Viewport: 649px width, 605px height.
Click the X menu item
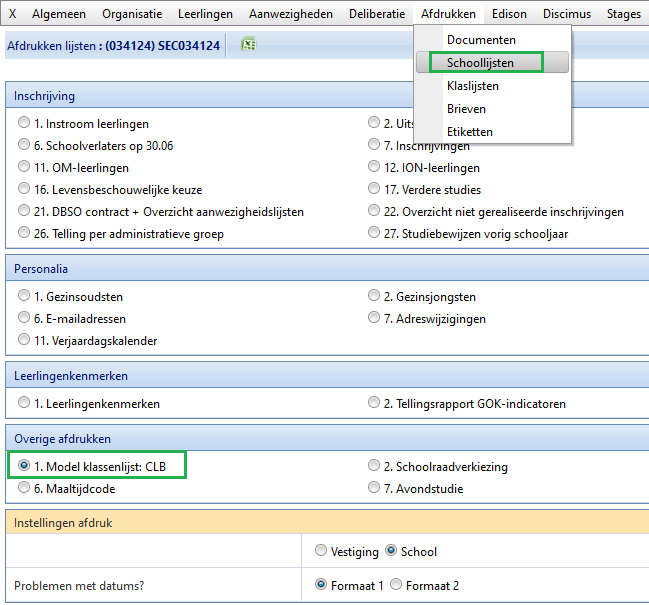pos(12,14)
